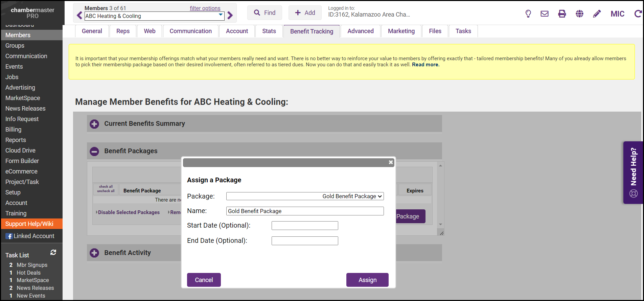
Task: Click the Start Date input field
Action: pyautogui.click(x=305, y=226)
